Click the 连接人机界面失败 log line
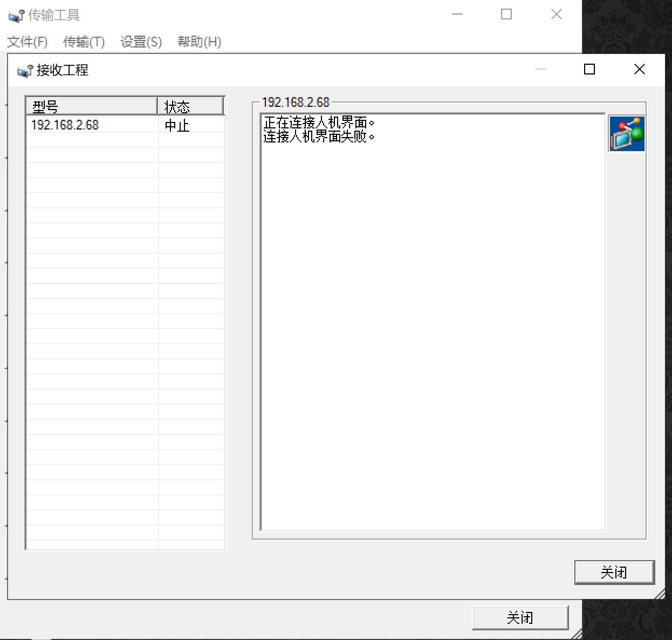Viewport: 672px width, 640px height. pyautogui.click(x=318, y=137)
